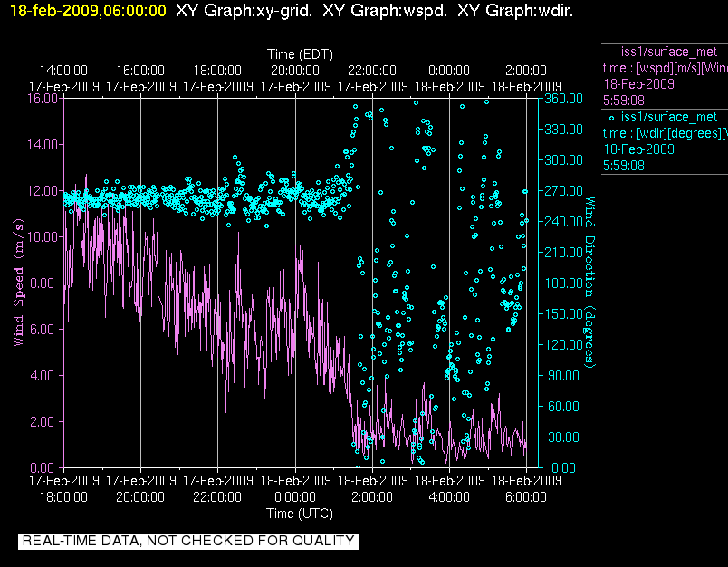This screenshot has width=728, height=567.
Task: Click the 270.00 wind direction tick label
Action: pos(563,191)
